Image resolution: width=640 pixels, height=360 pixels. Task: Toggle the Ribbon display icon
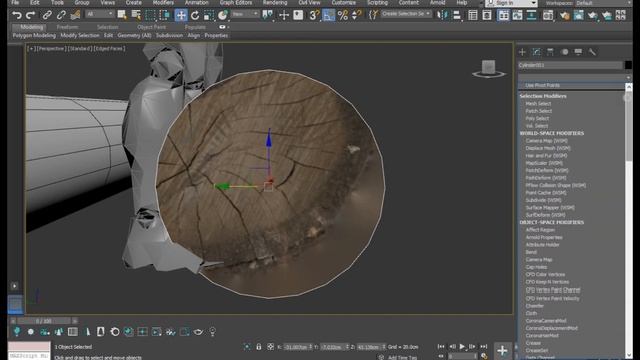pyautogui.click(x=503, y=16)
